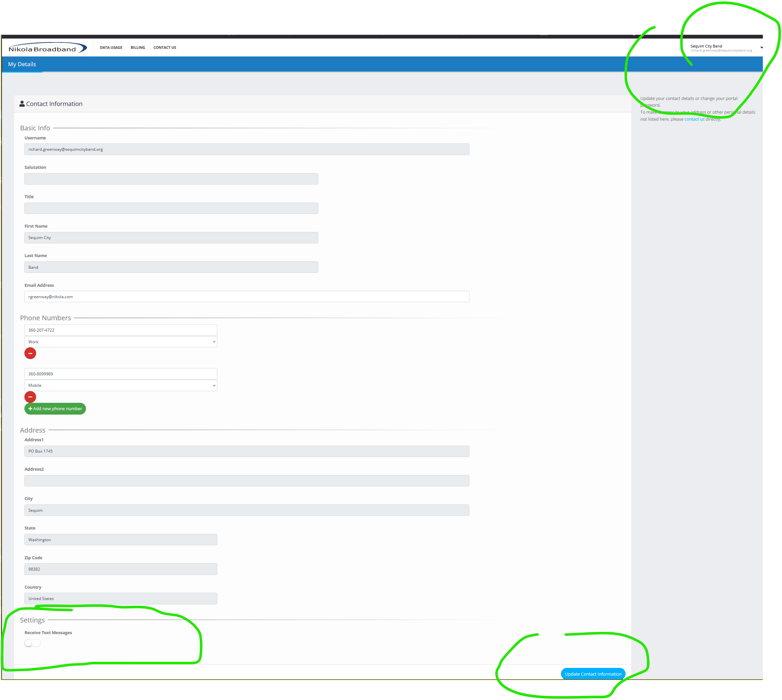Screen dimensions: 782x700
Task: Open the Work phone type dropdown
Action: [120, 342]
